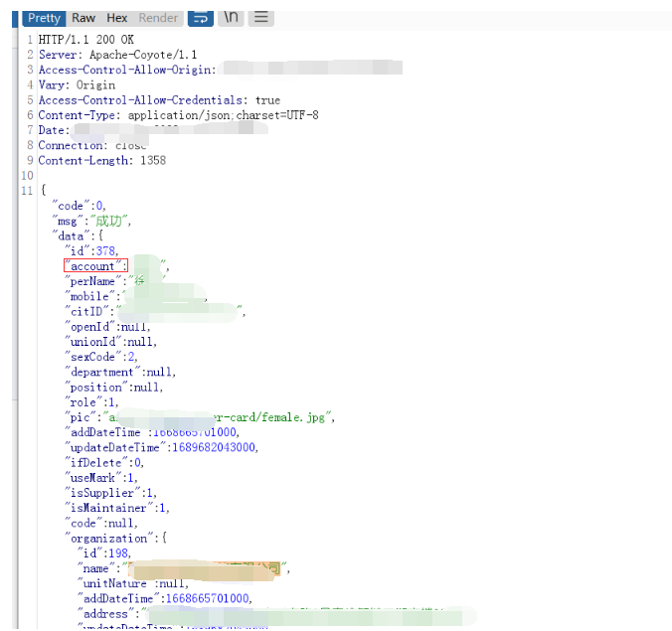Image resolution: width=672 pixels, height=631 pixels.
Task: Select the Vary: Origin header line
Action: 78,85
